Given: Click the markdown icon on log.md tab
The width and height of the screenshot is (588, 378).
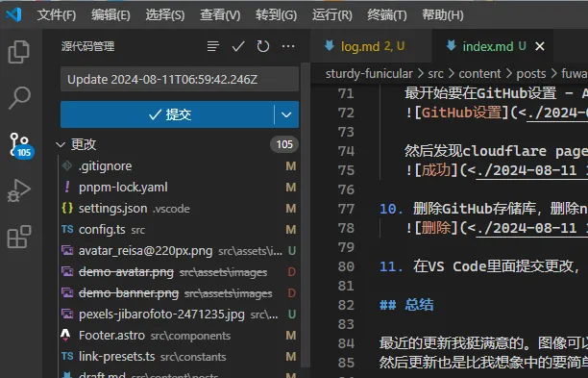Looking at the screenshot, I should 330,46.
